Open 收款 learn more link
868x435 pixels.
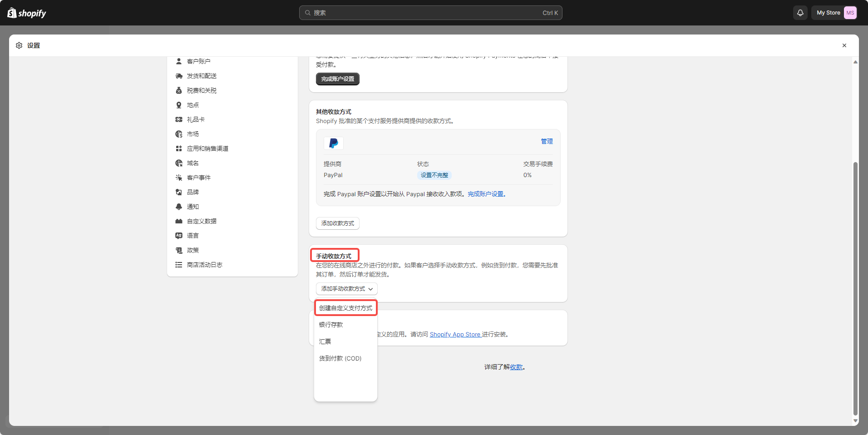tap(516, 367)
